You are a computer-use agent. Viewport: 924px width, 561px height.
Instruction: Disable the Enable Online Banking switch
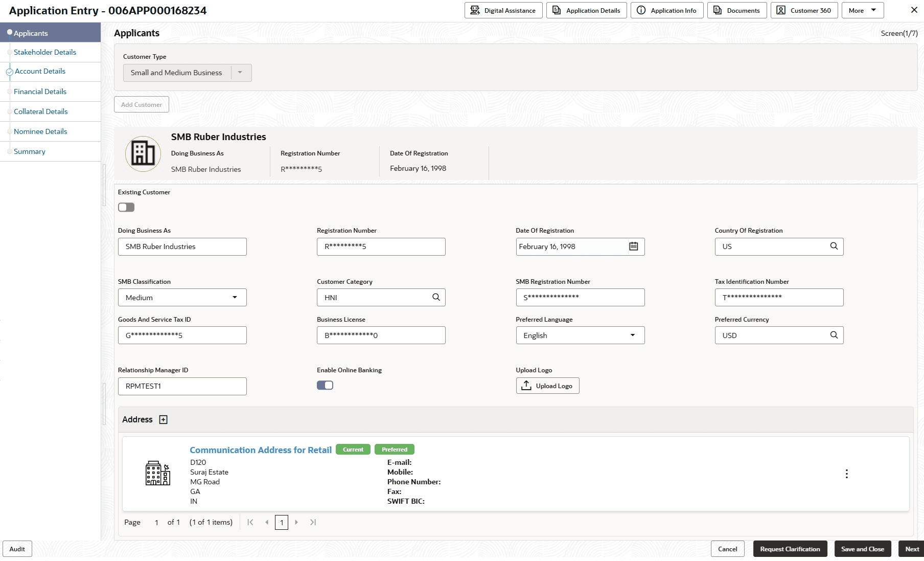click(325, 385)
